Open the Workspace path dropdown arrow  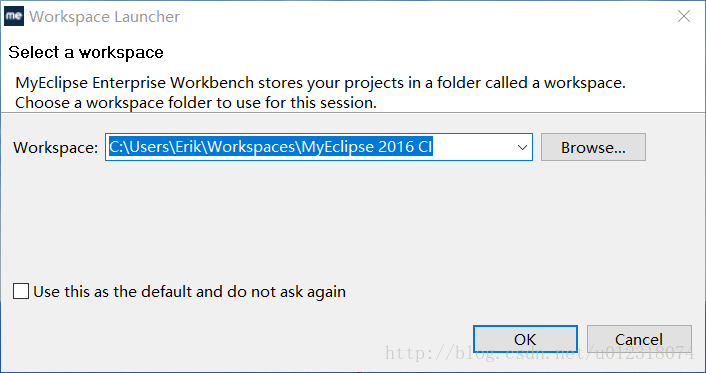[x=522, y=147]
